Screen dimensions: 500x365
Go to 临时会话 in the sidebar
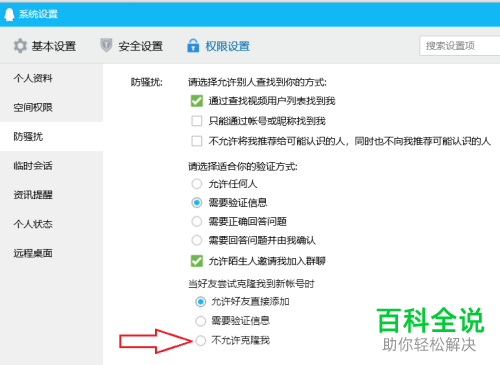pos(52,166)
